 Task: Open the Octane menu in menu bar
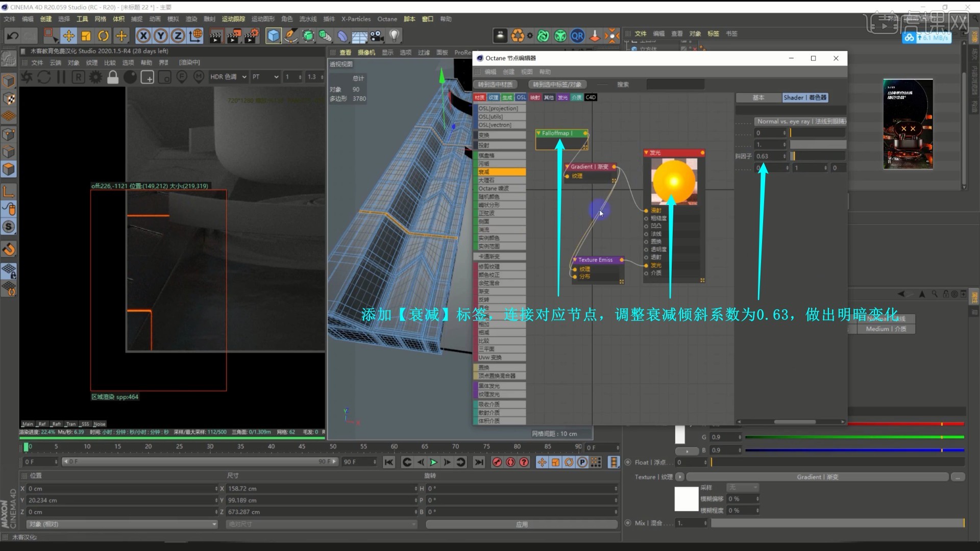387,19
